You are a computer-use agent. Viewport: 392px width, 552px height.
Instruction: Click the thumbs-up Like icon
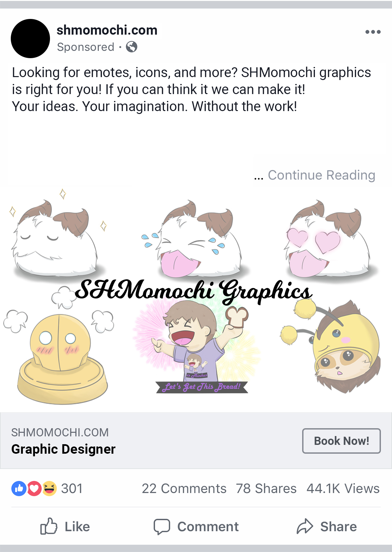49,526
